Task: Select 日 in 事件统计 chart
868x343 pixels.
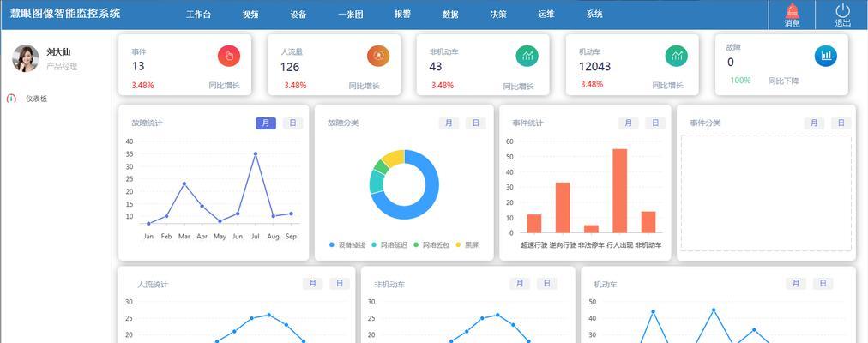Action: (x=655, y=123)
